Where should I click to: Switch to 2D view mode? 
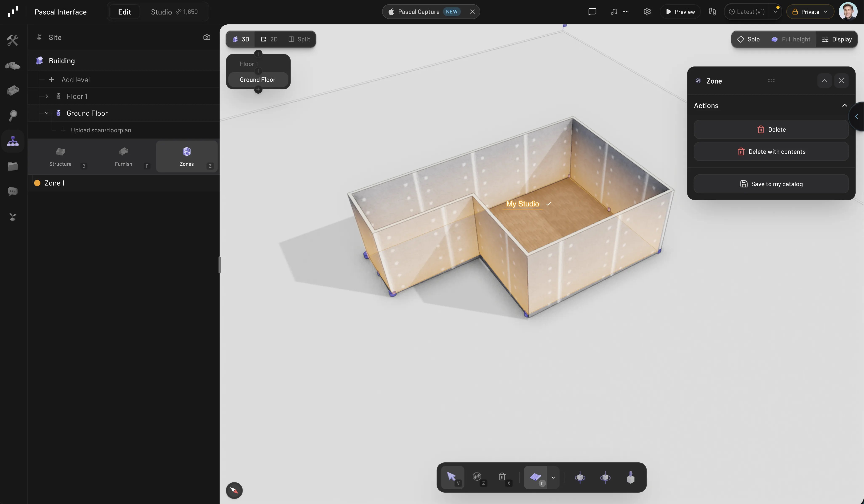[269, 39]
